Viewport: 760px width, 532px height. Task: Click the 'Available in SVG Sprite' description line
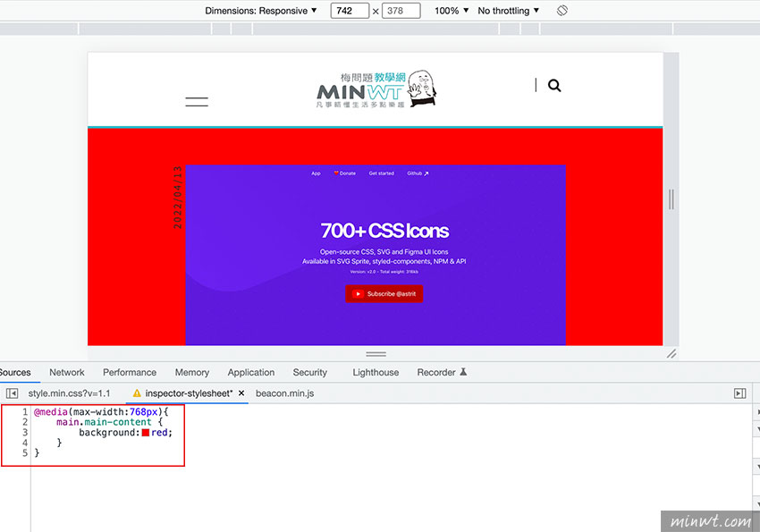(x=384, y=261)
